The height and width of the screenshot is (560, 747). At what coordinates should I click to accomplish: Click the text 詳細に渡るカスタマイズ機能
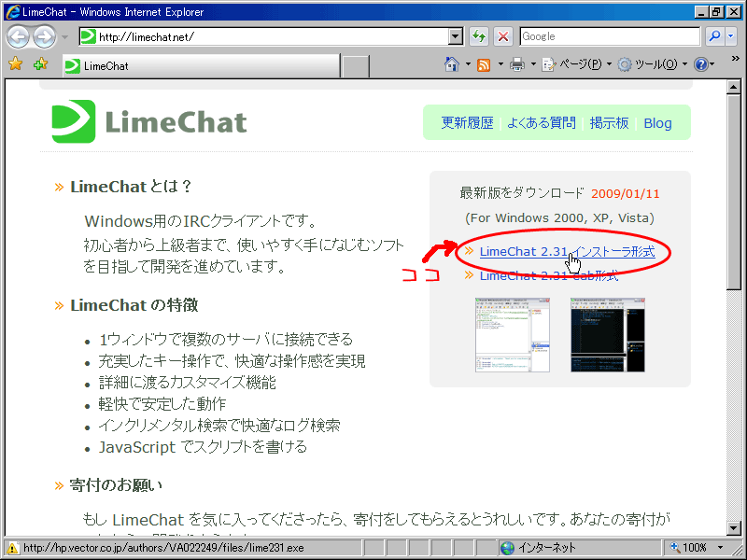188,382
